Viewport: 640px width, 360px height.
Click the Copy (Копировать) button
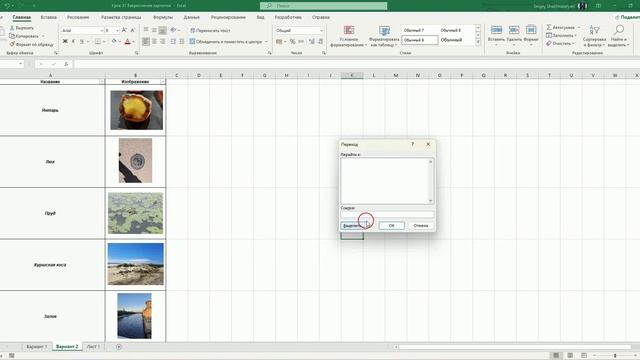point(24,36)
